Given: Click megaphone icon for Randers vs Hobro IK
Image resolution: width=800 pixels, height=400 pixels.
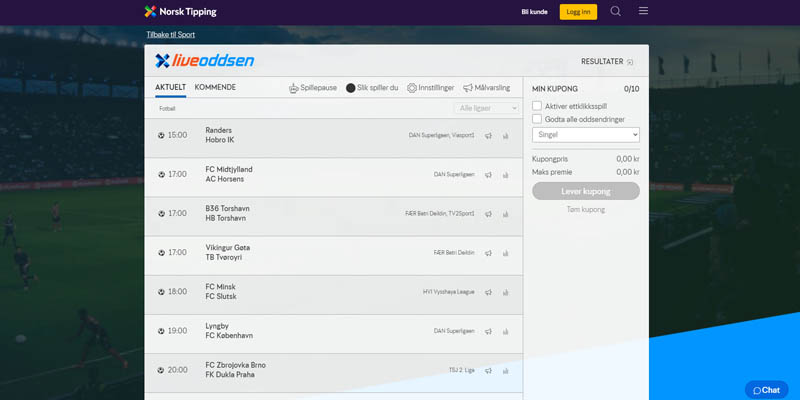Looking at the screenshot, I should (488, 136).
